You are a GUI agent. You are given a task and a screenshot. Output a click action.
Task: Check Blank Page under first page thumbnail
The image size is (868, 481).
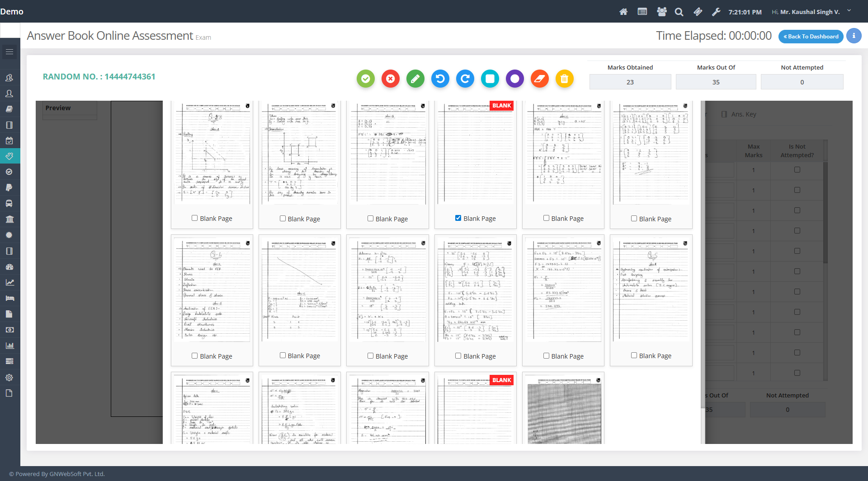[194, 218]
